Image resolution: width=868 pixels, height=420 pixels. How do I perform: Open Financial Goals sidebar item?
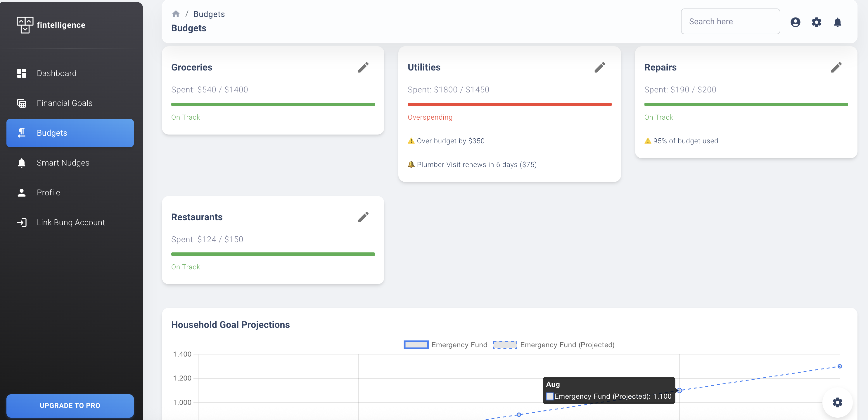pyautogui.click(x=64, y=103)
